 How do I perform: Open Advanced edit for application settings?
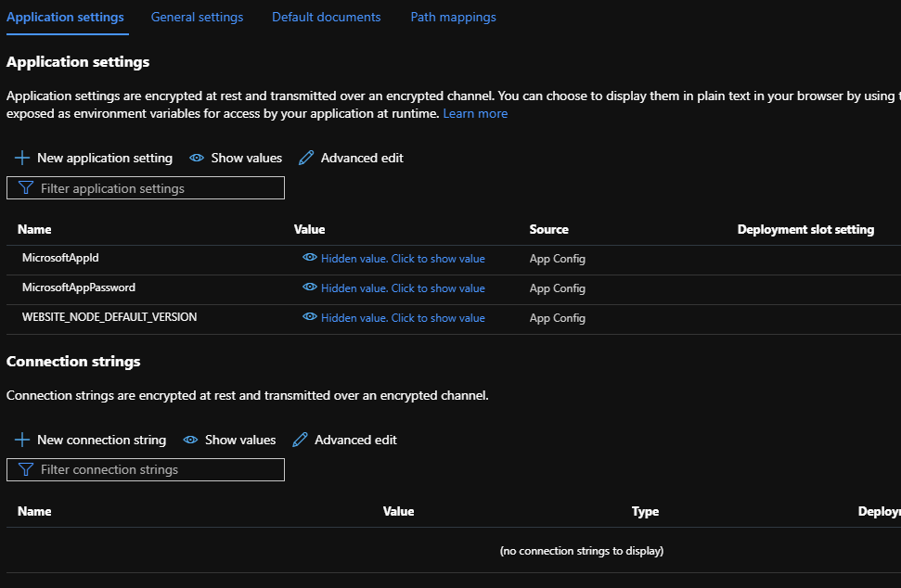[362, 158]
